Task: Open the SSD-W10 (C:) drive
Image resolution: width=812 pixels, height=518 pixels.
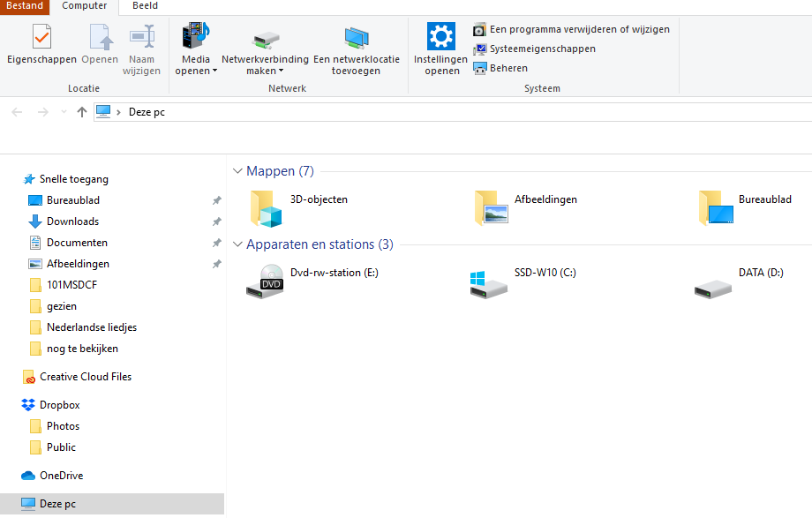Action: click(488, 281)
